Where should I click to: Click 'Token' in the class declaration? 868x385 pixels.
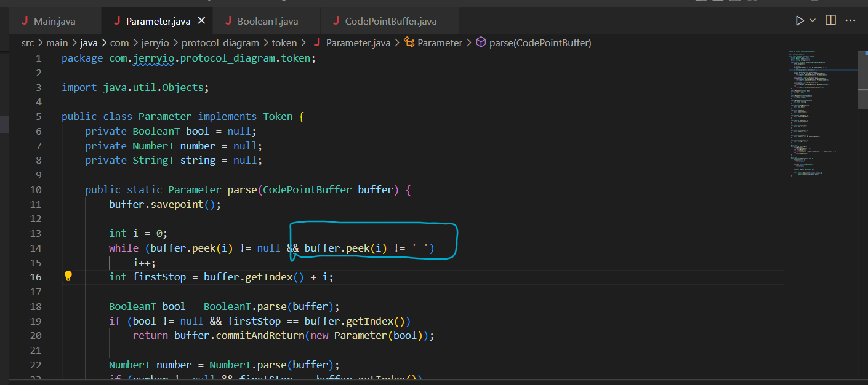(x=278, y=116)
